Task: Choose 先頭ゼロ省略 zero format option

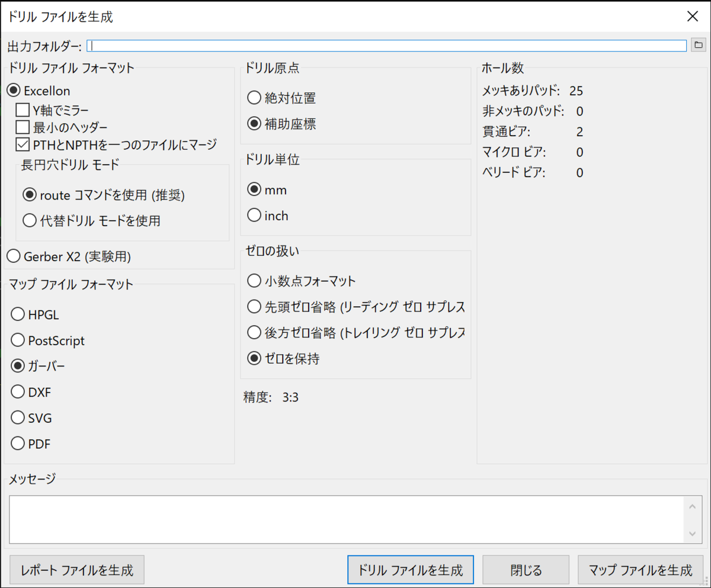Action: tap(254, 306)
